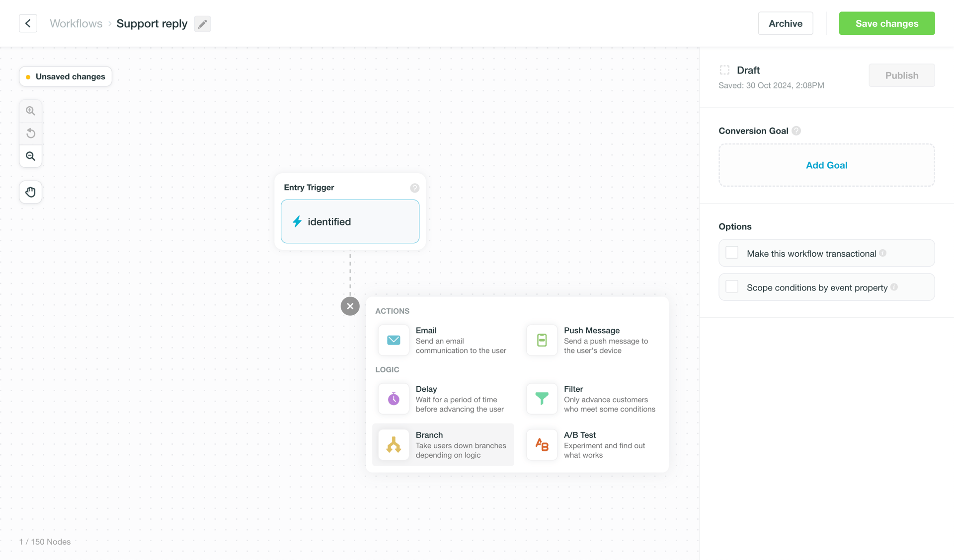The height and width of the screenshot is (560, 954).
Task: Select the Email action
Action: tap(443, 340)
